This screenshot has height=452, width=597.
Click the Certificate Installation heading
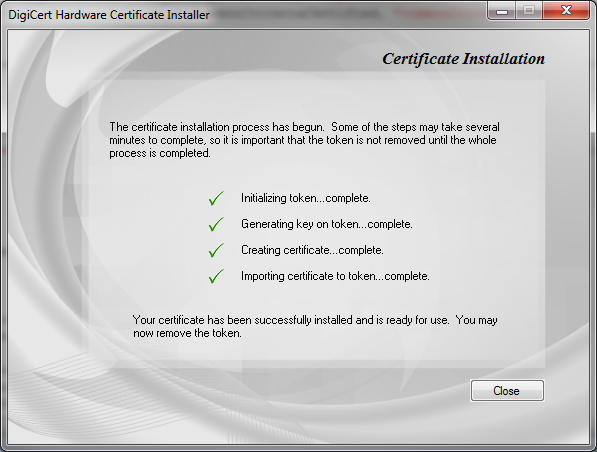[463, 59]
